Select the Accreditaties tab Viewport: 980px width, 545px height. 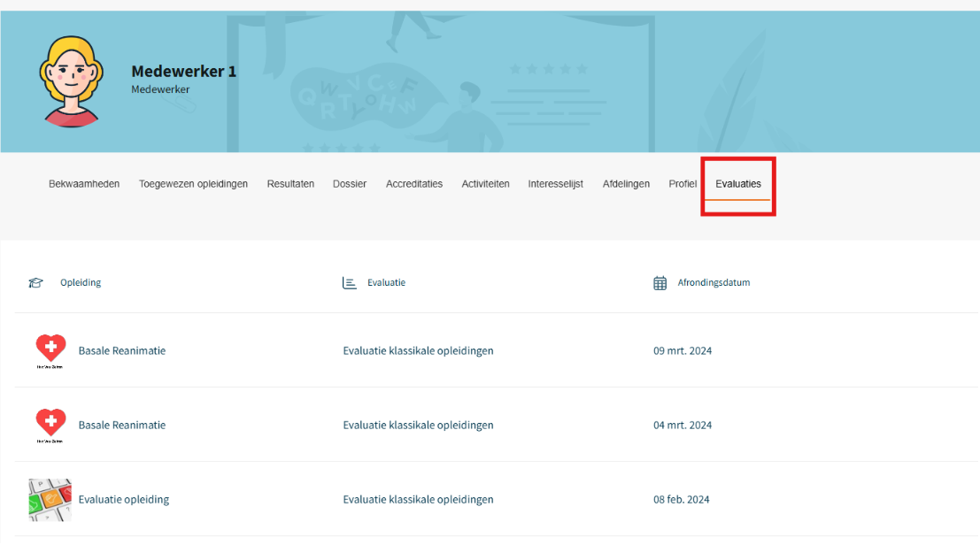tap(413, 184)
